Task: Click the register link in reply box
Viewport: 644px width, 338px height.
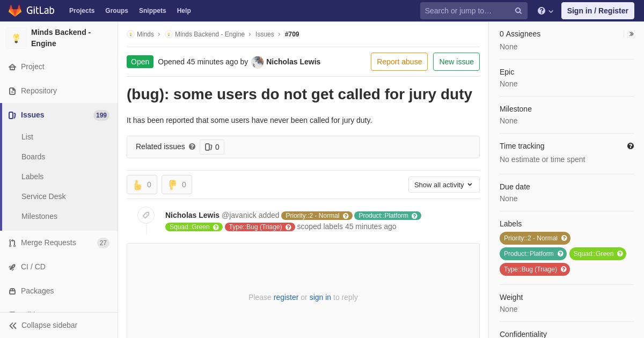Action: pos(286,297)
